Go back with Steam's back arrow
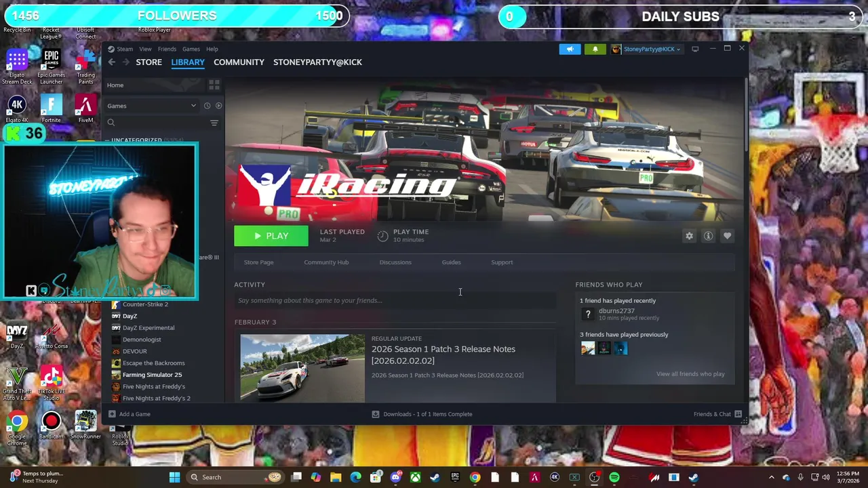Viewport: 868px width, 488px height. click(x=111, y=62)
